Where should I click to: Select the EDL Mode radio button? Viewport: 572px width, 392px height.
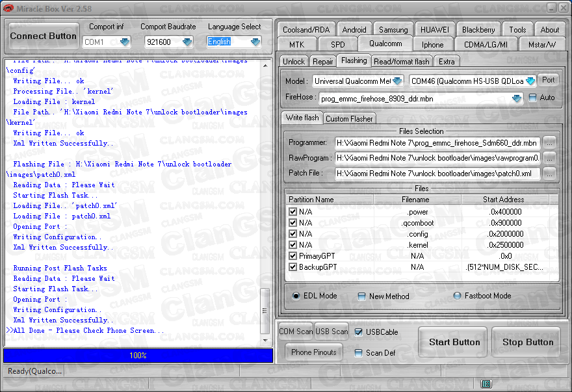tap(296, 296)
